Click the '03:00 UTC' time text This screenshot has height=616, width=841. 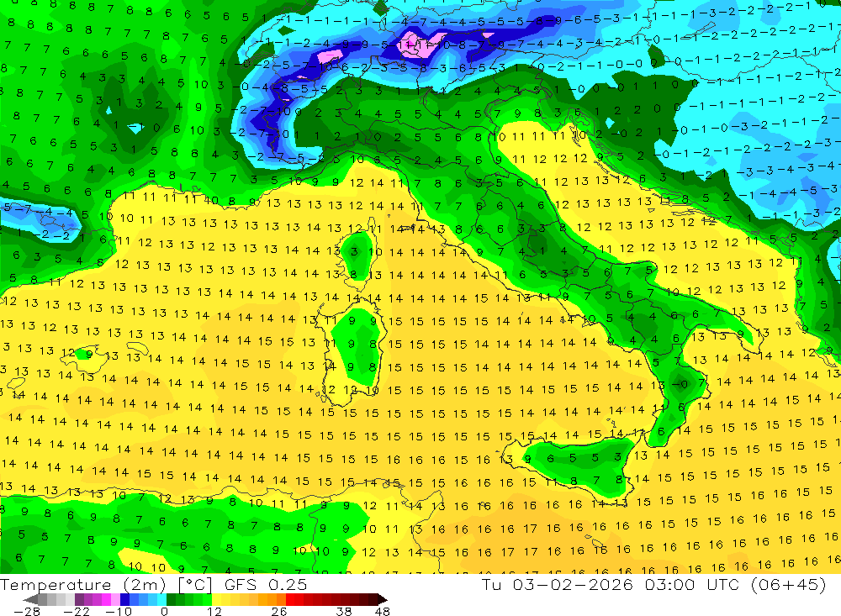[691, 584]
